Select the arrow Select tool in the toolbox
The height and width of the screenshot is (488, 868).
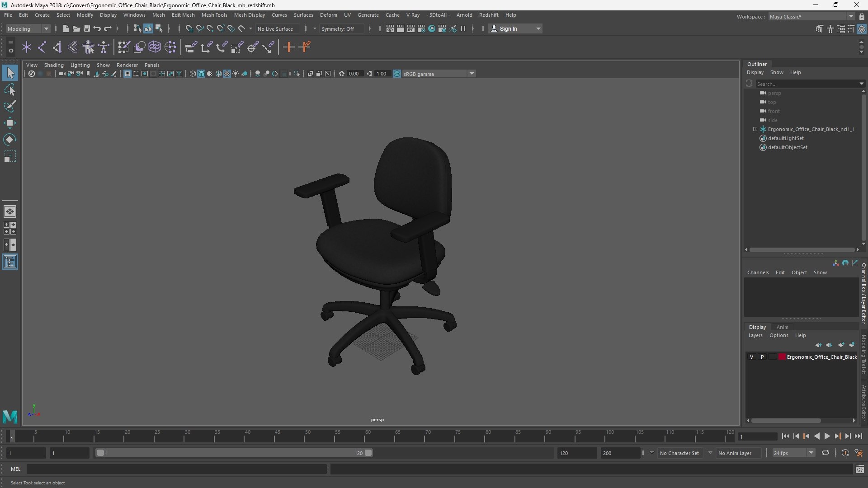pos(10,73)
